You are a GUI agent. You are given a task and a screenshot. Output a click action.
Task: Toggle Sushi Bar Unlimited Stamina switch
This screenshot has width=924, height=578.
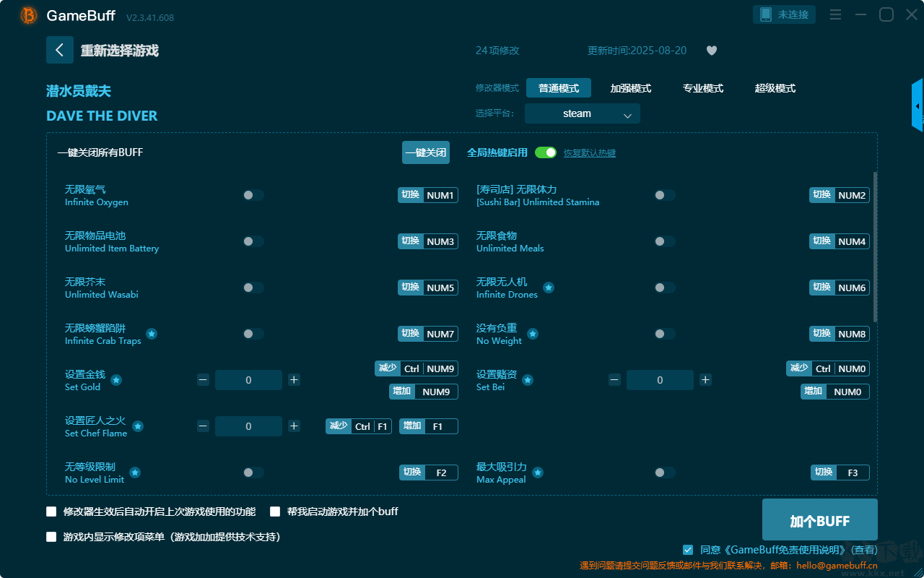coord(665,195)
